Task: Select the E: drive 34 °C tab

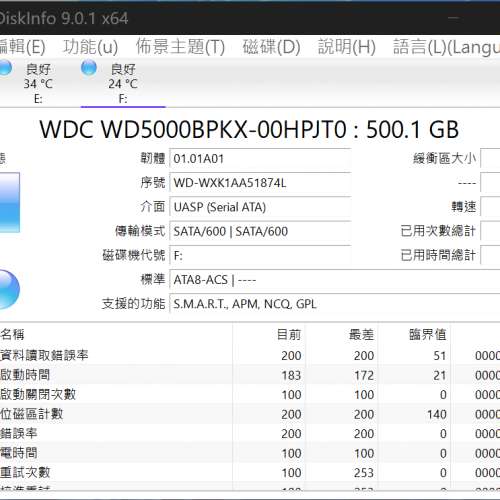Action: tap(38, 83)
